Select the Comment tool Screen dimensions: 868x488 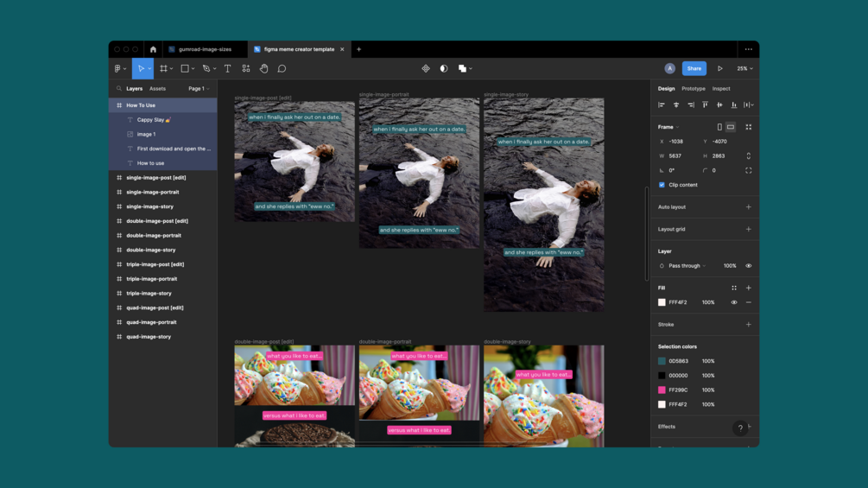282,68
